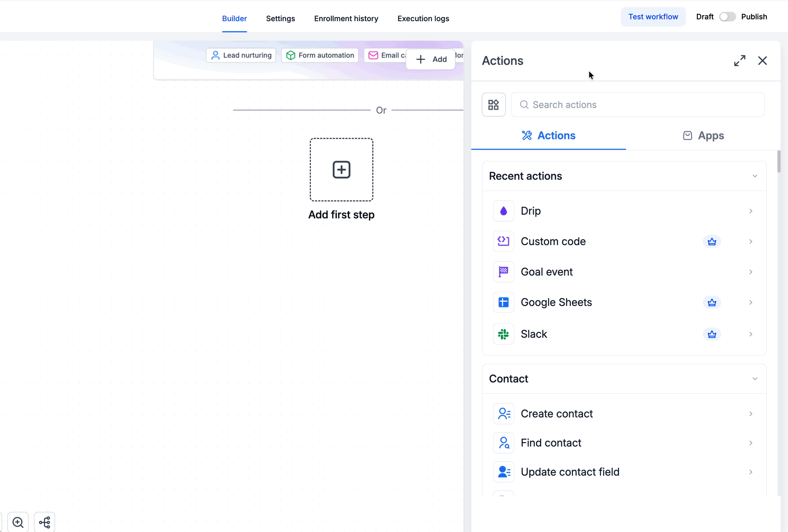Select the Actions tab in panel
Image resolution: width=788 pixels, height=532 pixels.
coord(549,136)
